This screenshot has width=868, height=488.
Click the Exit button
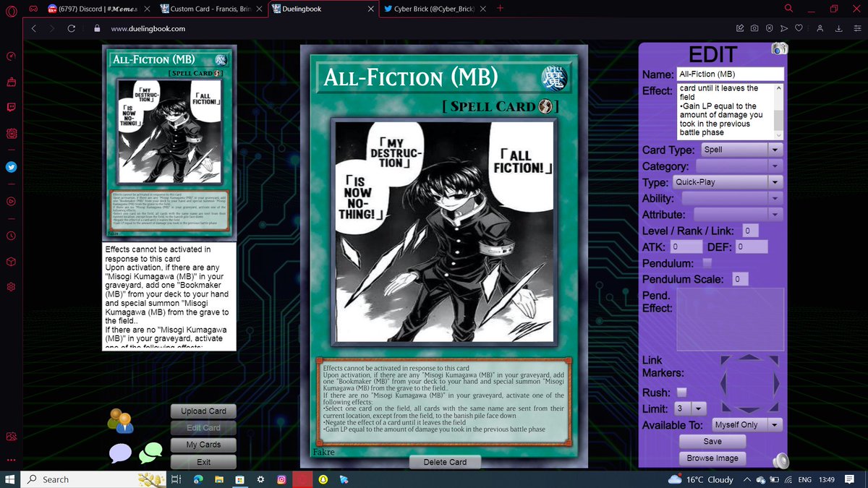[x=203, y=462]
